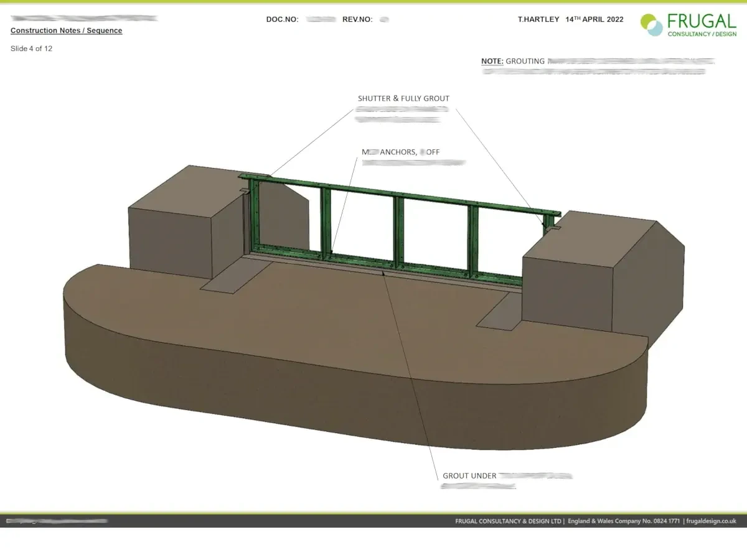Click the frugaldesign.co.uk footer link
Image resolution: width=747 pixels, height=560 pixels.
(712, 521)
